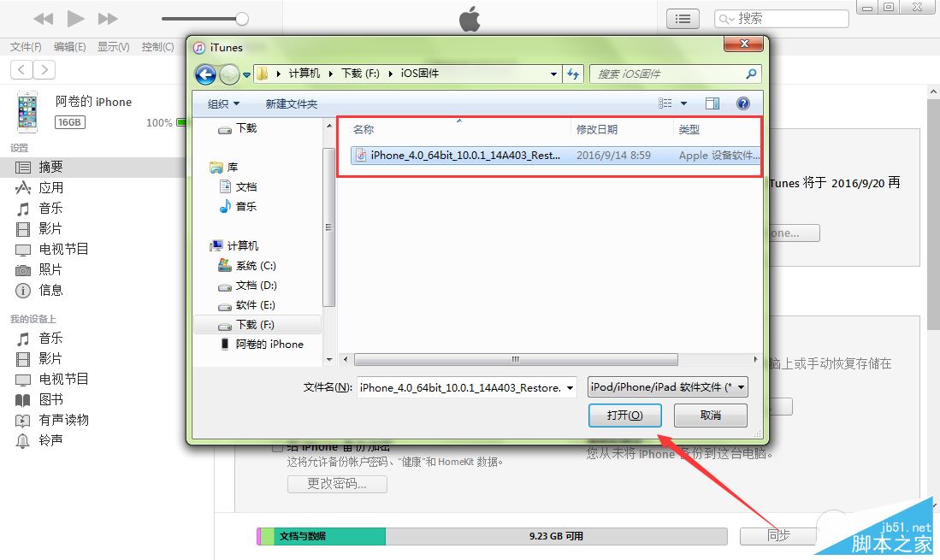Click the horizontal scrollbar in file list
Screen dimensions: 940x560
click(516, 359)
